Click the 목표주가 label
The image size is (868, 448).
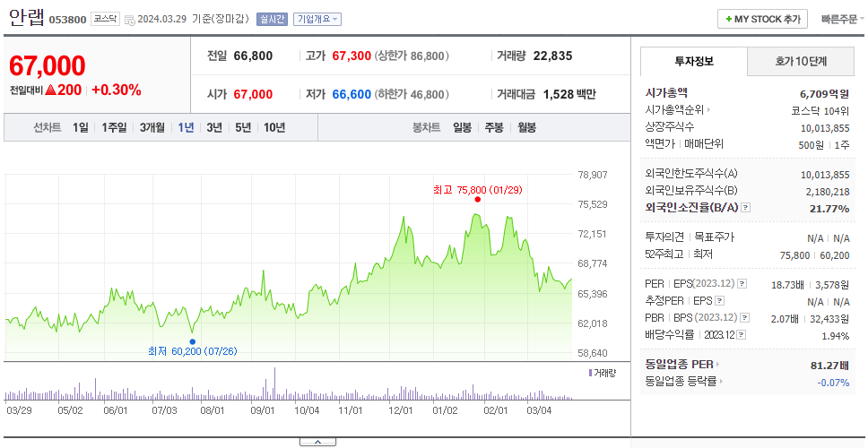714,237
